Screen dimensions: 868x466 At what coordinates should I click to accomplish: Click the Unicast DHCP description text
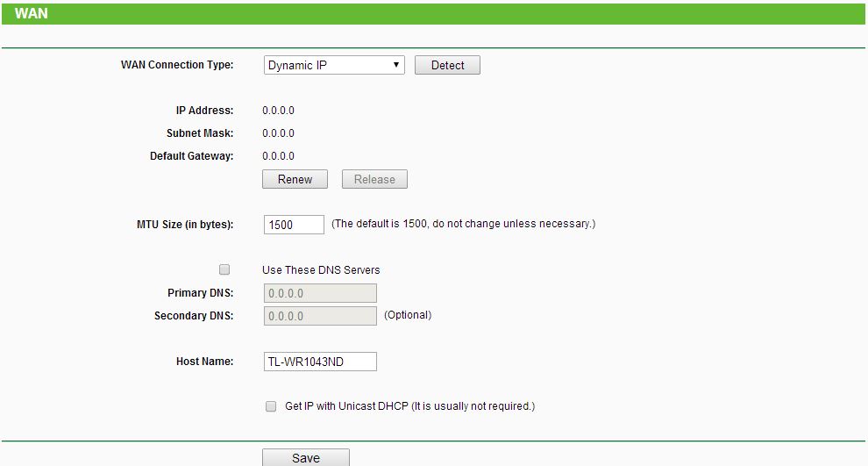tap(409, 406)
